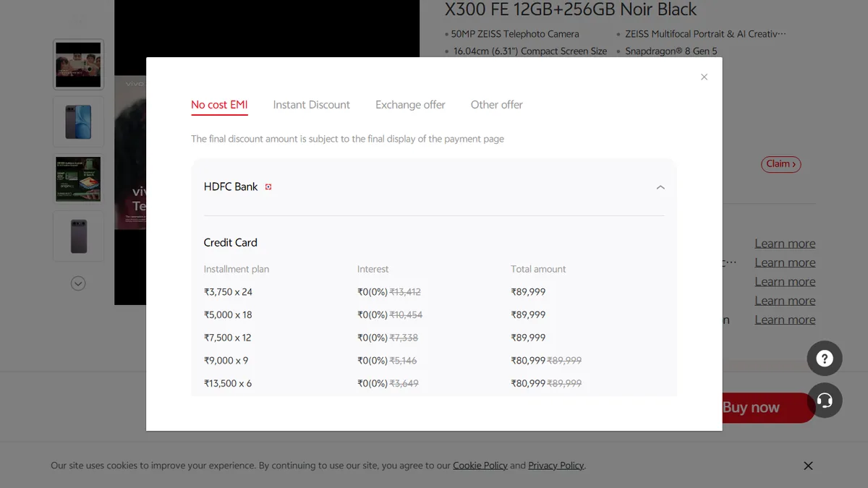Click the struck-through ₹10,454 interest value

[x=406, y=314]
